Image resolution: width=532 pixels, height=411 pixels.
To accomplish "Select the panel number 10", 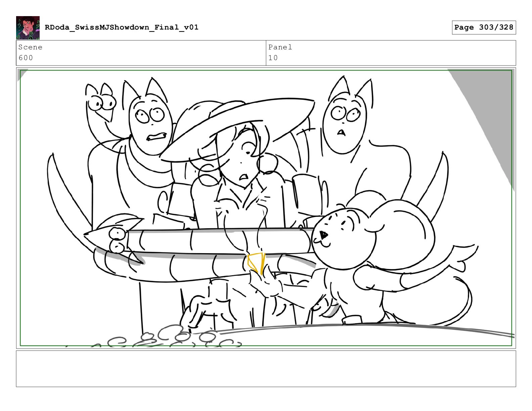I will tap(273, 58).
